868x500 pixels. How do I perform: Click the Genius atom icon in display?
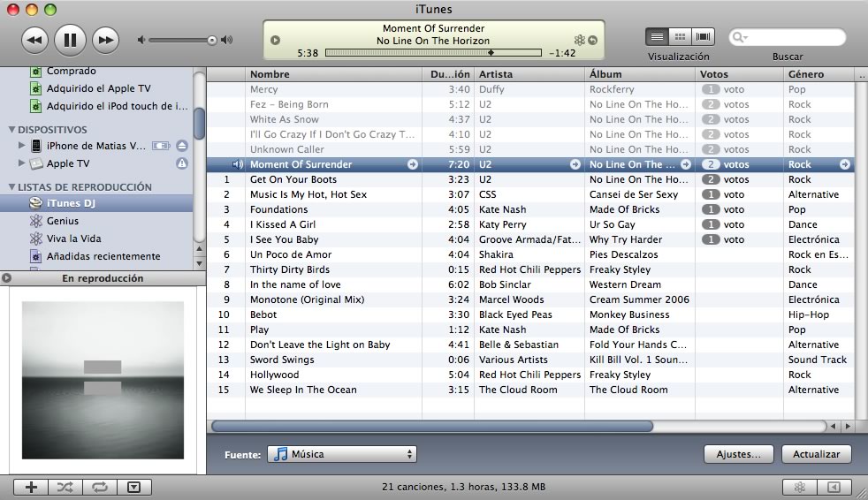click(580, 40)
